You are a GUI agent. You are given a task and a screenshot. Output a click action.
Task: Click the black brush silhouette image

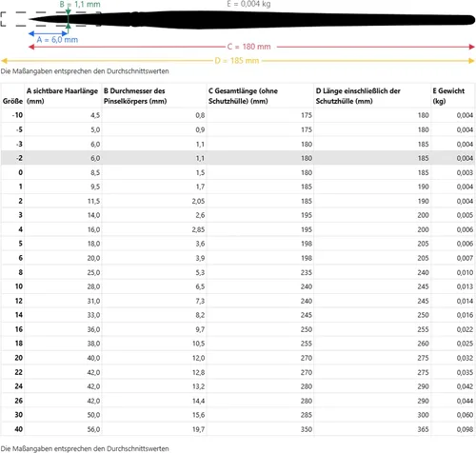pyautogui.click(x=252, y=20)
